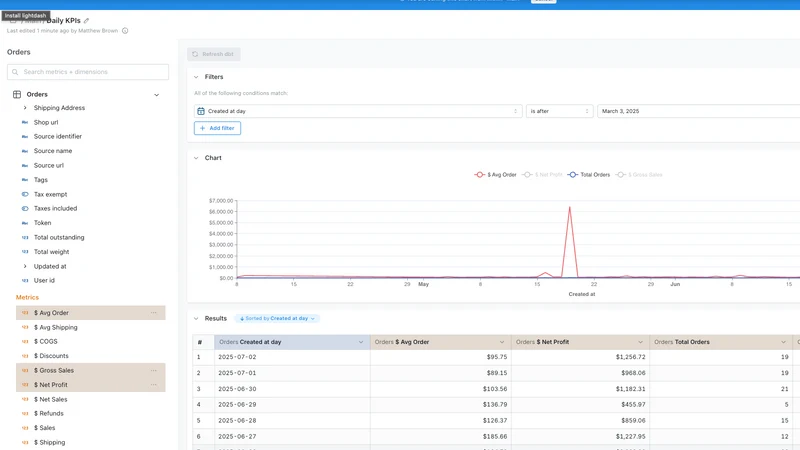Collapse the Chart section
800x450 pixels.
(x=196, y=158)
